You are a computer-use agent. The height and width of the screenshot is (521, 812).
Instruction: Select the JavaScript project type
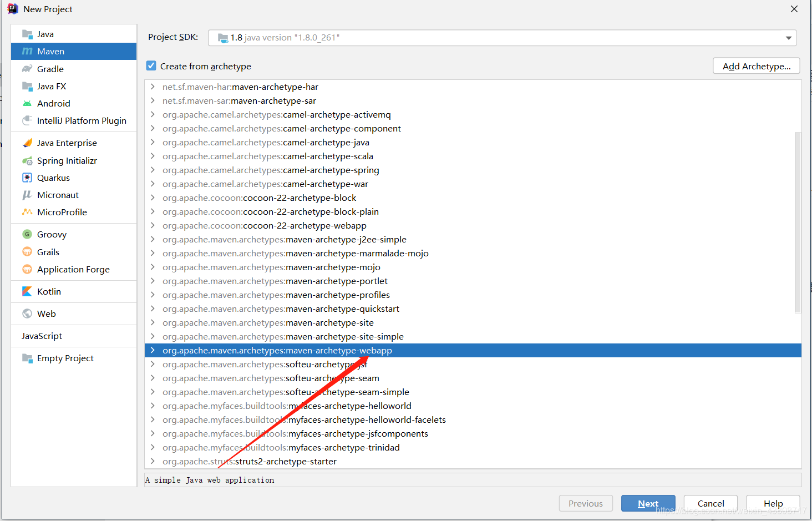[74, 336]
